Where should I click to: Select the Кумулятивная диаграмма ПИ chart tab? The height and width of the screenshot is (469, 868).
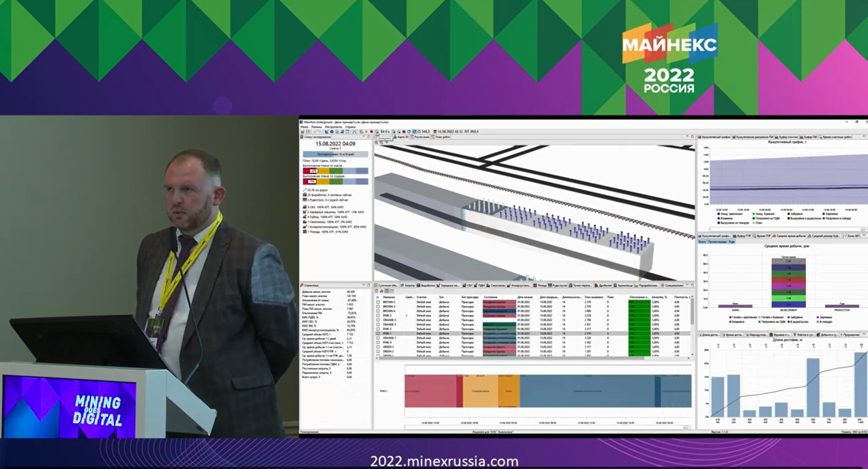[x=753, y=137]
